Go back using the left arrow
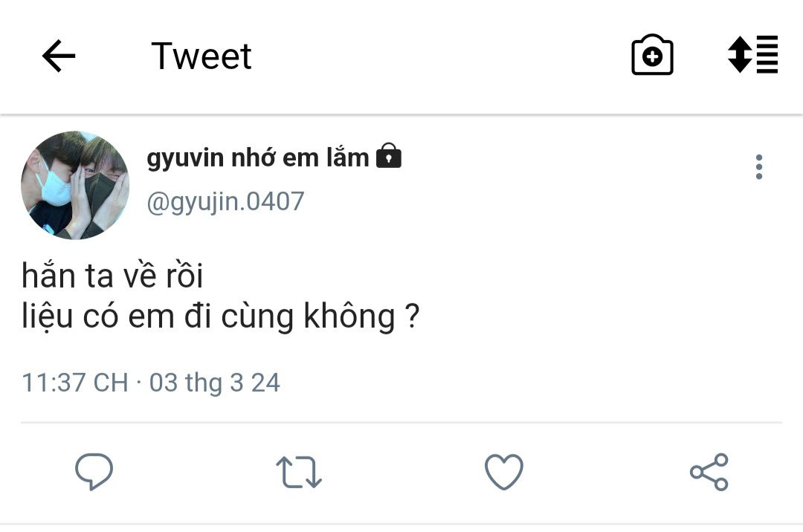Image resolution: width=803 pixels, height=532 pixels. click(59, 56)
